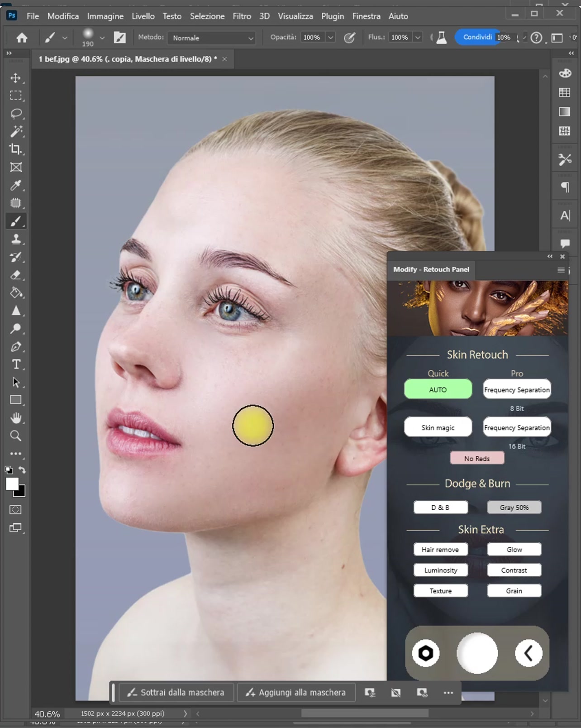Select the Hand tool
The image size is (581, 728).
pyautogui.click(x=16, y=418)
